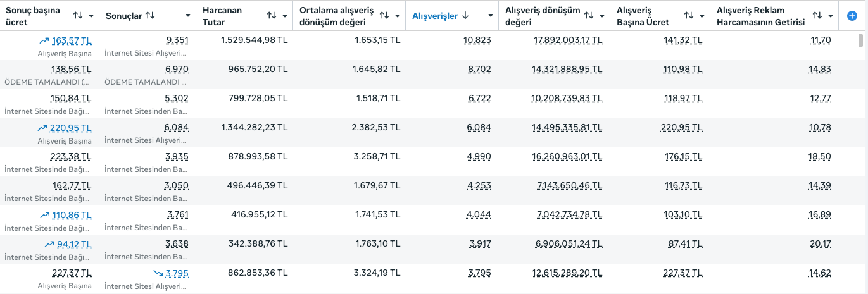Image resolution: width=868 pixels, height=294 pixels.
Task: Click the blue plus add-column icon
Action: tap(852, 16)
